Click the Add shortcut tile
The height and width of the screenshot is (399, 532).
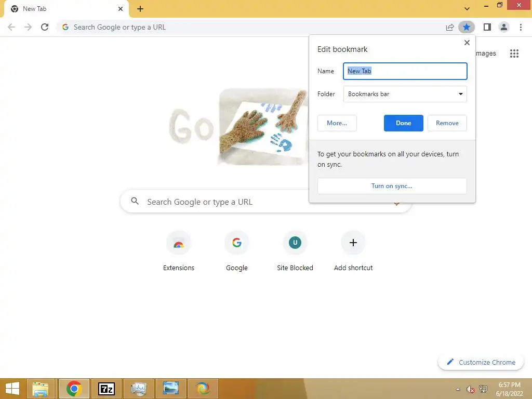pos(353,251)
